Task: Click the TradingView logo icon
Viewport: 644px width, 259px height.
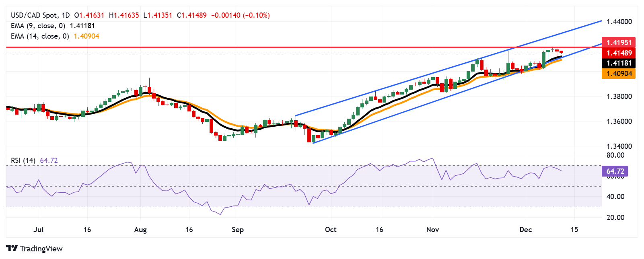Action: click(12, 249)
